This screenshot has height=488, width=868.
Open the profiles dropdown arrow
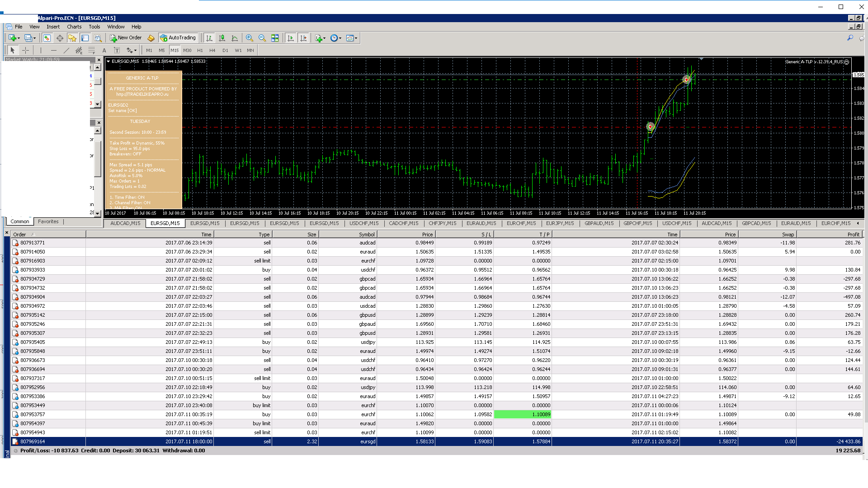pos(34,38)
